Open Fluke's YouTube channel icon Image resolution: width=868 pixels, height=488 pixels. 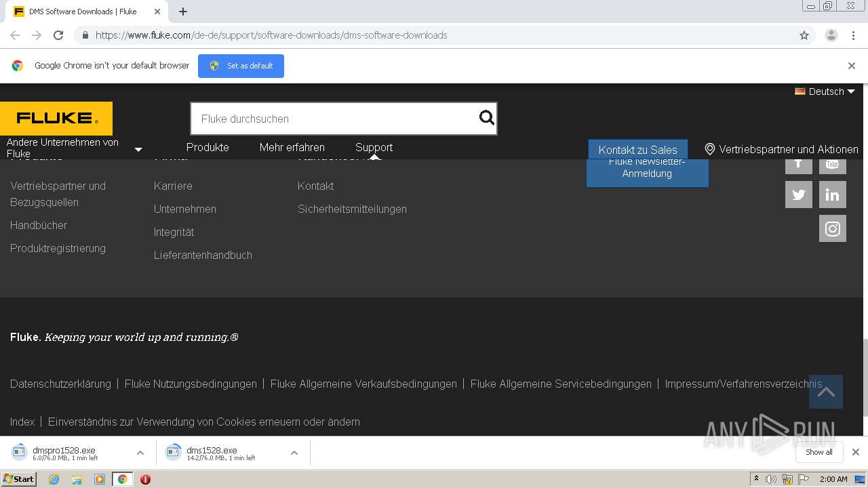pyautogui.click(x=833, y=167)
